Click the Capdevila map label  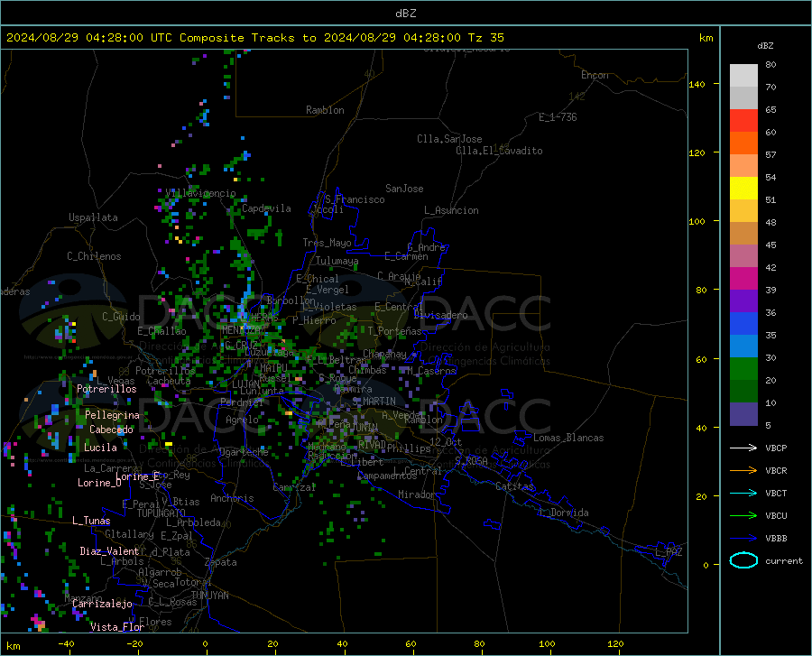pyautogui.click(x=266, y=208)
